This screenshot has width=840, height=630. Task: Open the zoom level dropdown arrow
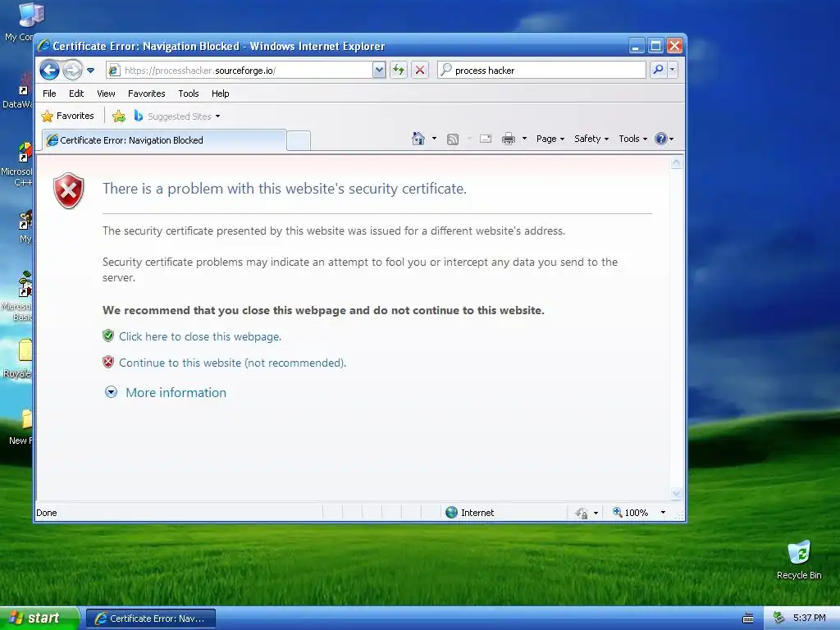[x=663, y=513]
